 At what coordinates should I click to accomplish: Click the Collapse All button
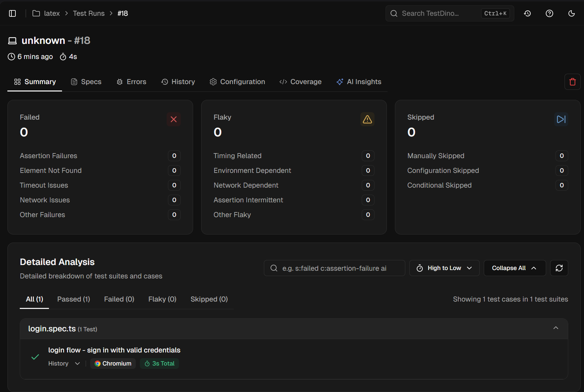pyautogui.click(x=514, y=268)
